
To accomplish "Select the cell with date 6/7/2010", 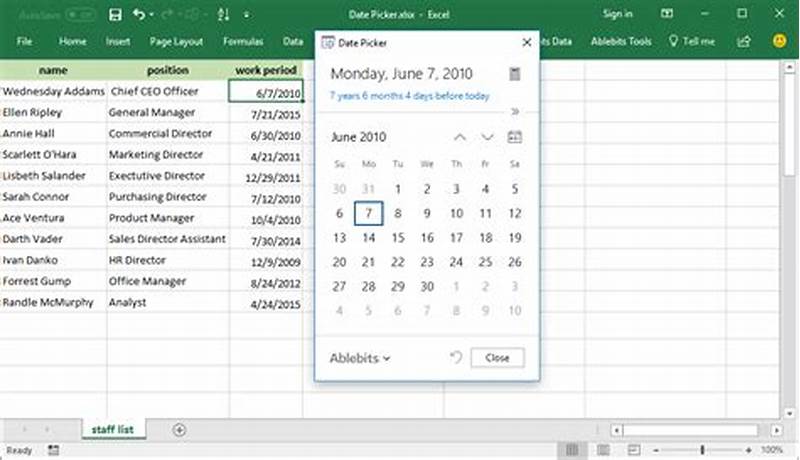I will pyautogui.click(x=266, y=91).
